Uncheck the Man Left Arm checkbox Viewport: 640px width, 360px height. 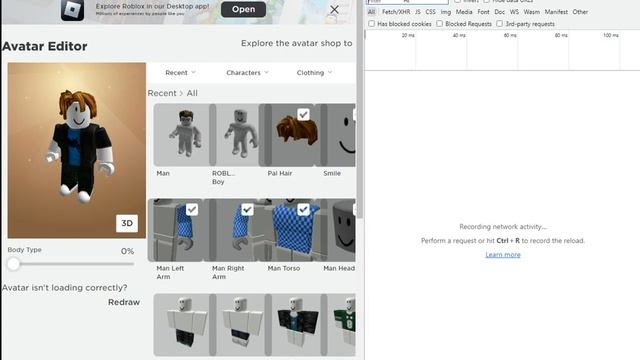(x=192, y=209)
